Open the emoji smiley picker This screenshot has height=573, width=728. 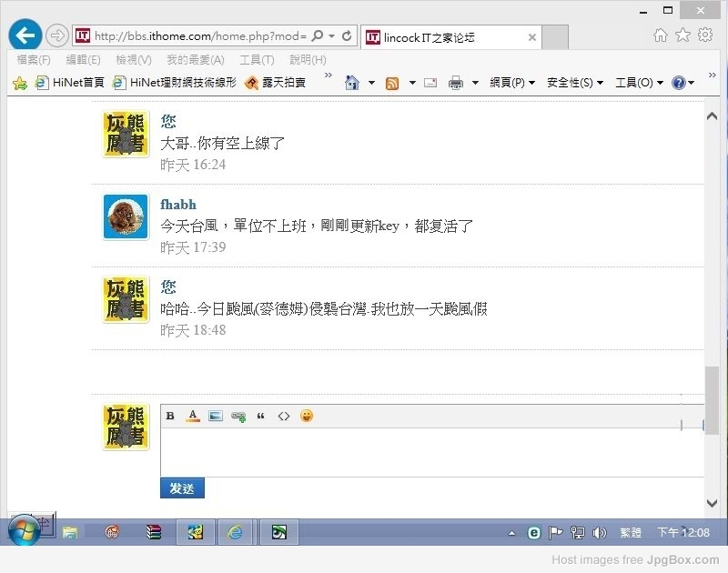coord(307,417)
